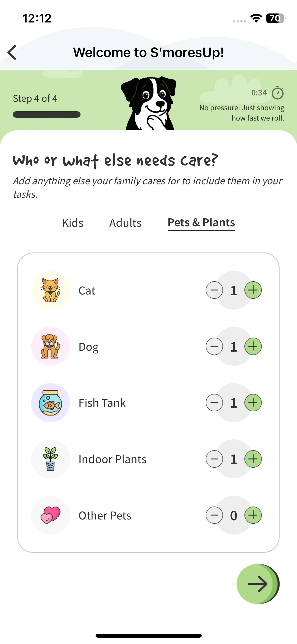The image size is (297, 644).
Task: Tap the Cat avatar icon
Action: [x=50, y=290]
